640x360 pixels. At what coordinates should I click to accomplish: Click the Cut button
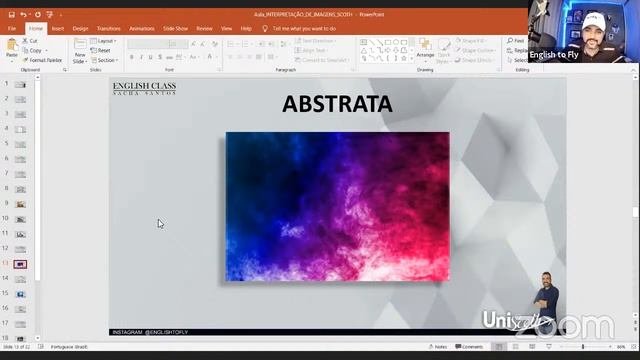[x=30, y=41]
